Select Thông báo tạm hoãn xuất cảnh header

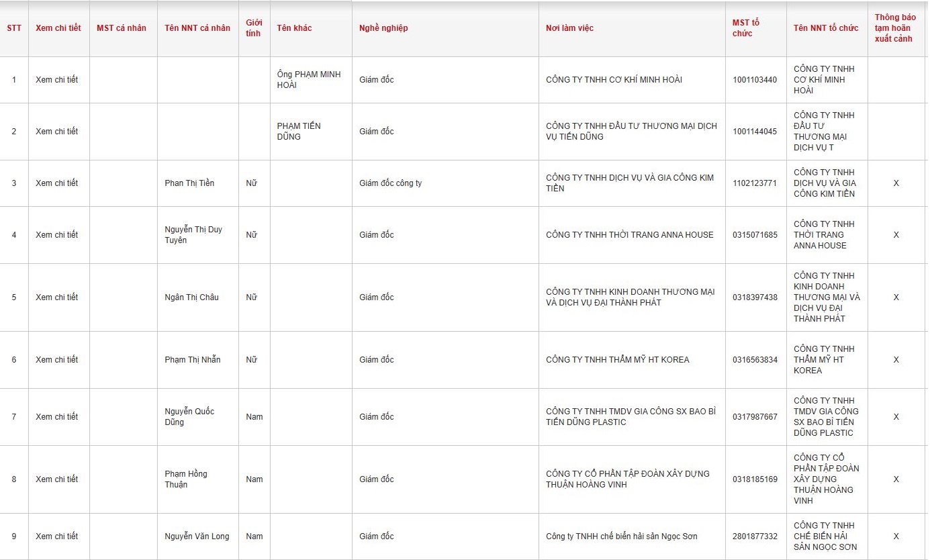pos(895,28)
